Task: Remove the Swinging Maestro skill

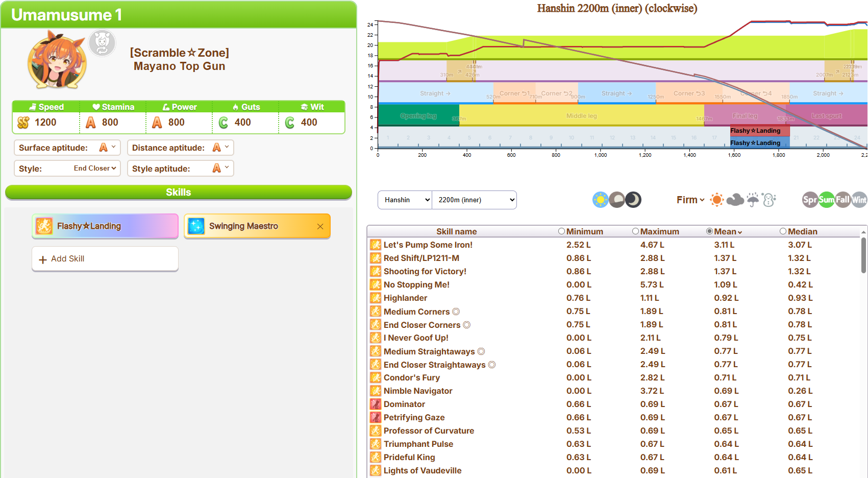Action: [320, 226]
